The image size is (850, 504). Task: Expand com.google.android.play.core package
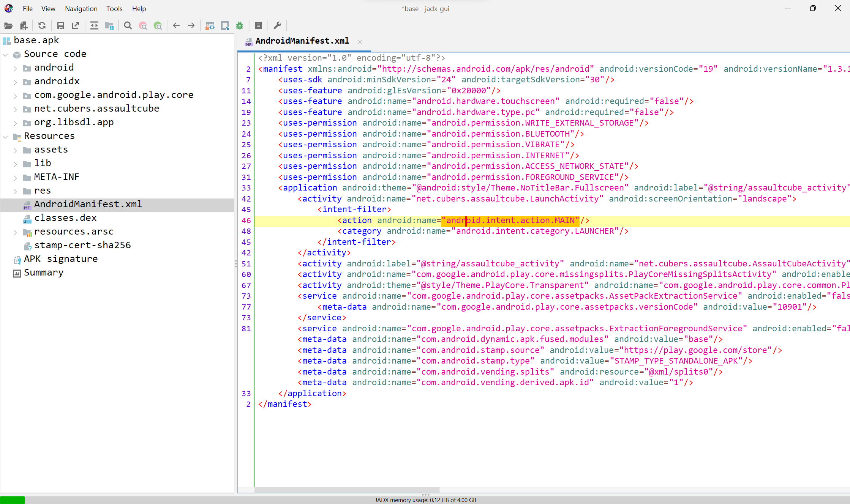(15, 96)
